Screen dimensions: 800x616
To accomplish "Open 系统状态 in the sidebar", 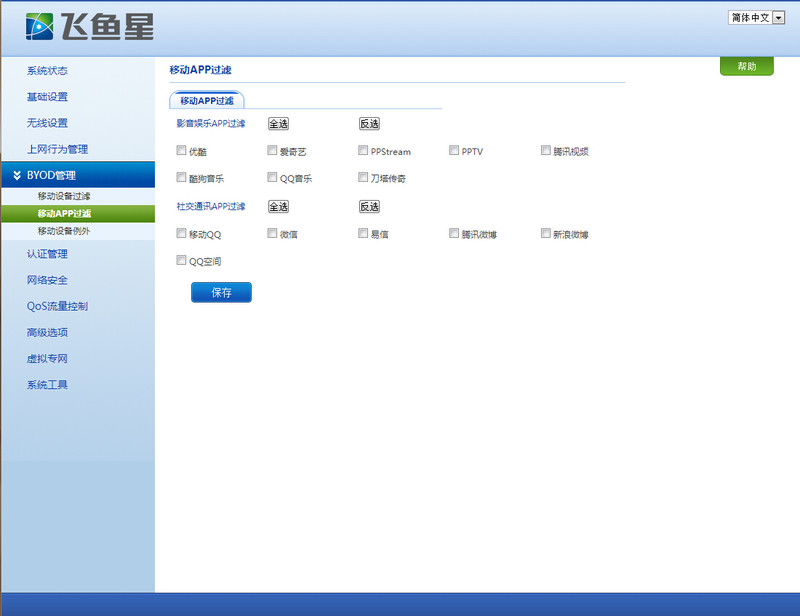I will point(47,70).
